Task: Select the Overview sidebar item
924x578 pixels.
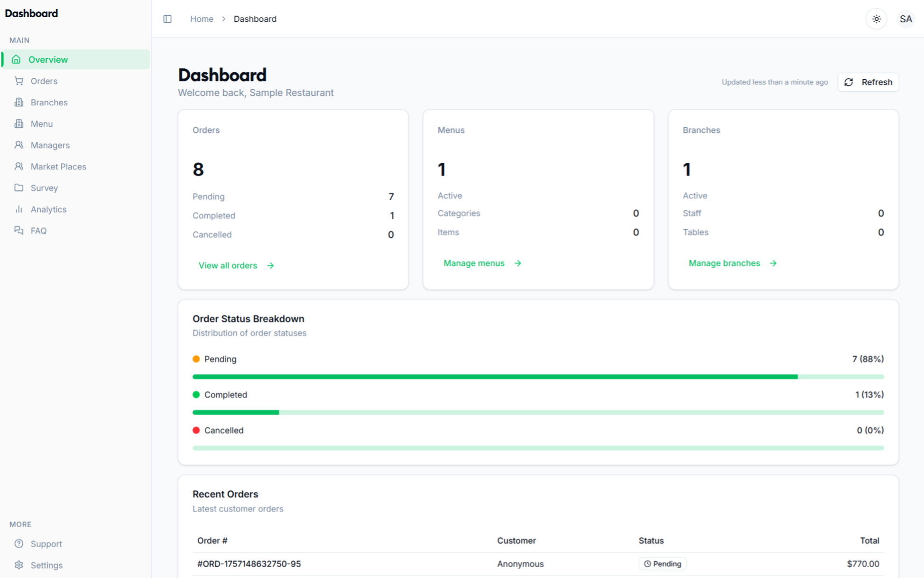Action: tap(48, 60)
